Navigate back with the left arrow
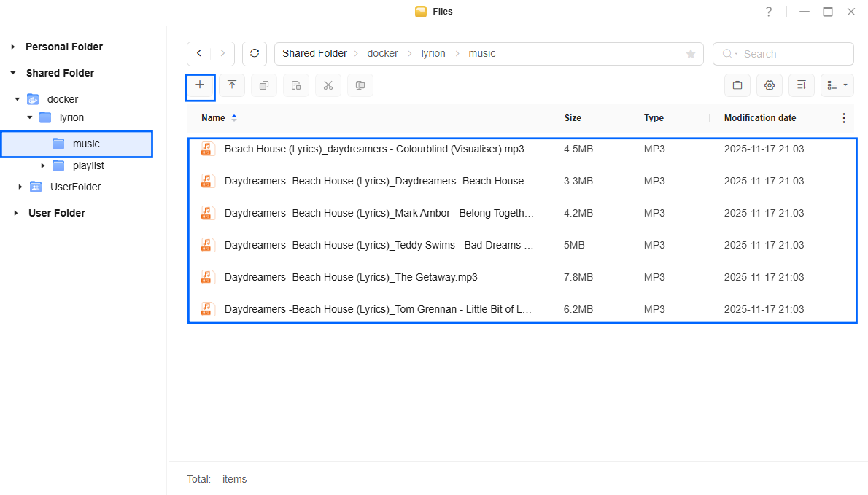This screenshot has width=868, height=495. coord(199,53)
